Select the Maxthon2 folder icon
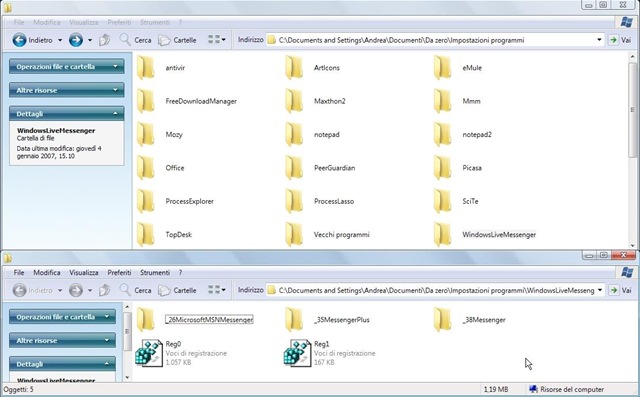The height and width of the screenshot is (397, 640). (294, 101)
